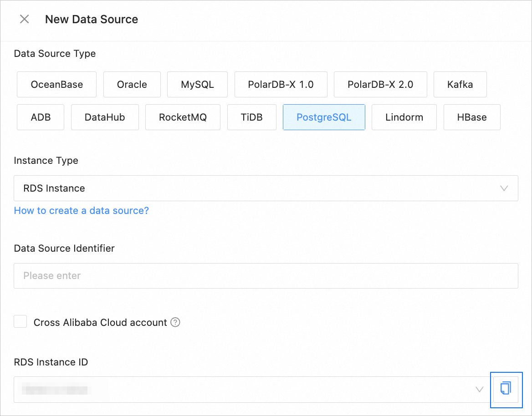Choose ADB data source type
This screenshot has height=416, width=532.
[41, 117]
